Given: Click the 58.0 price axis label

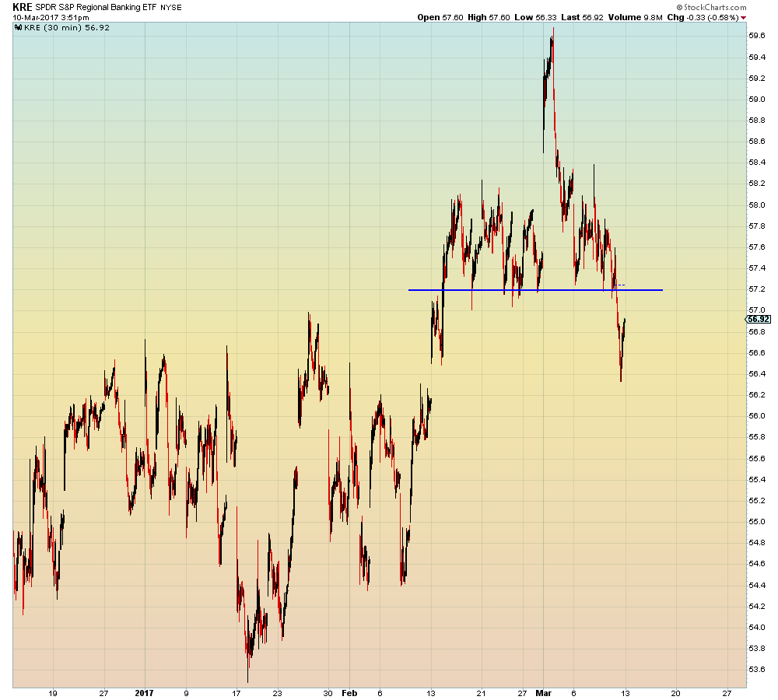Looking at the screenshot, I should click(757, 205).
